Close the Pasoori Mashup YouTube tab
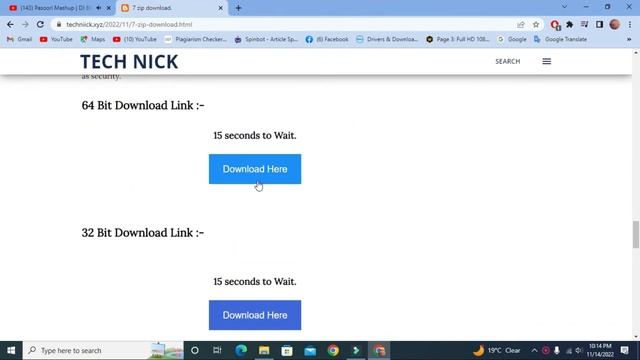This screenshot has height=360, width=640. coord(109,8)
